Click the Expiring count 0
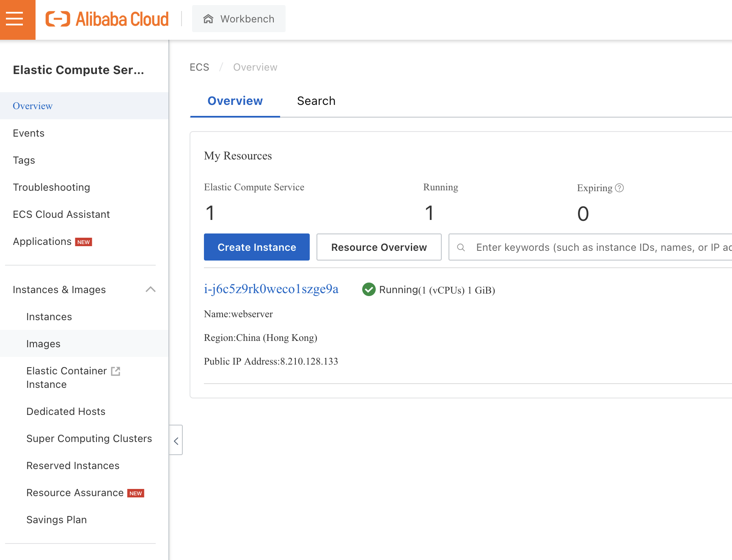This screenshot has height=560, width=732. (x=583, y=214)
